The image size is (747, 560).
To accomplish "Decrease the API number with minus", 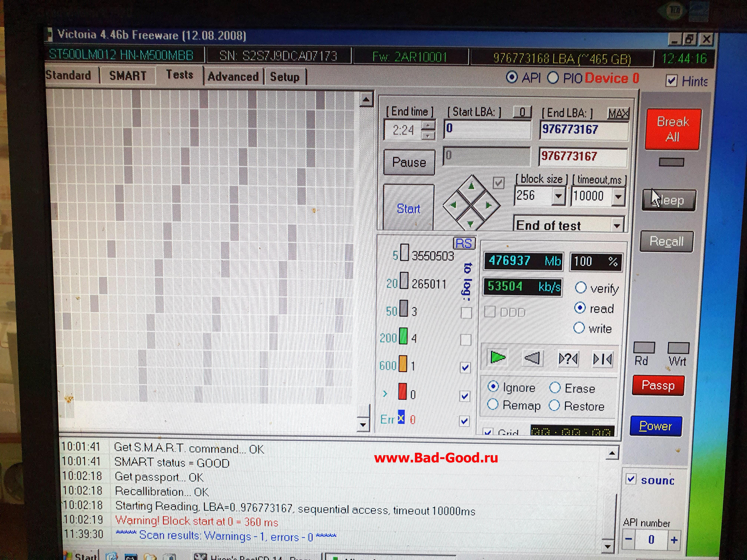I will point(628,539).
